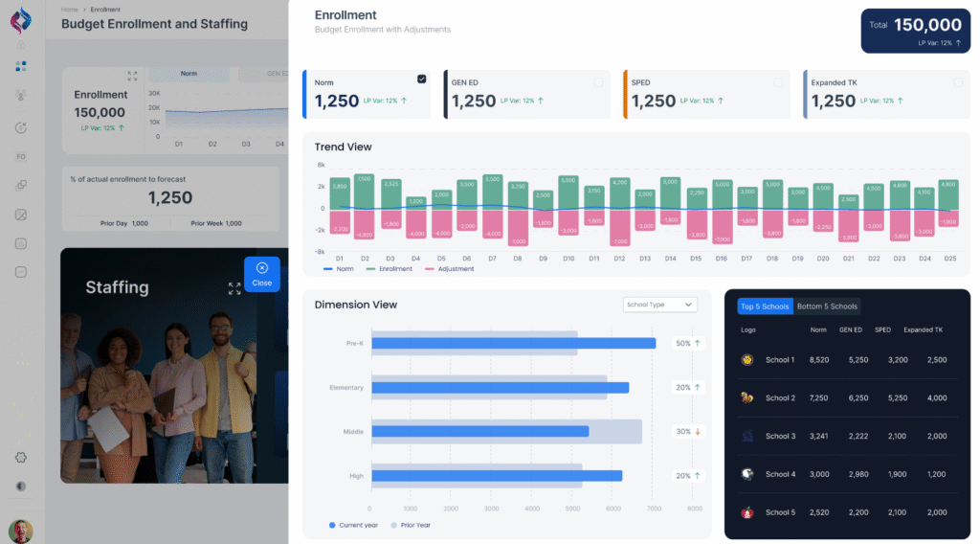Uncheck the Norm checkbox
980x544 pixels.
(x=422, y=79)
